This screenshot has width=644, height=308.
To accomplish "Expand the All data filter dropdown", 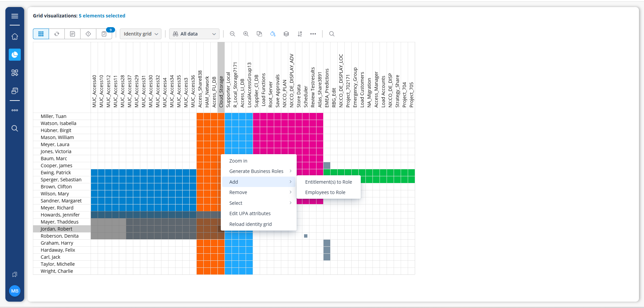I will coord(194,34).
